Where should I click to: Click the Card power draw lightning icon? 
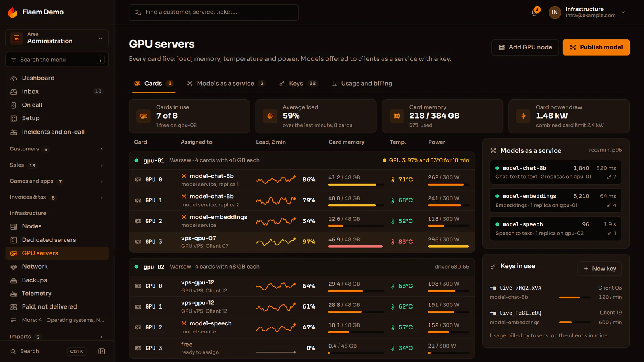pos(523,116)
